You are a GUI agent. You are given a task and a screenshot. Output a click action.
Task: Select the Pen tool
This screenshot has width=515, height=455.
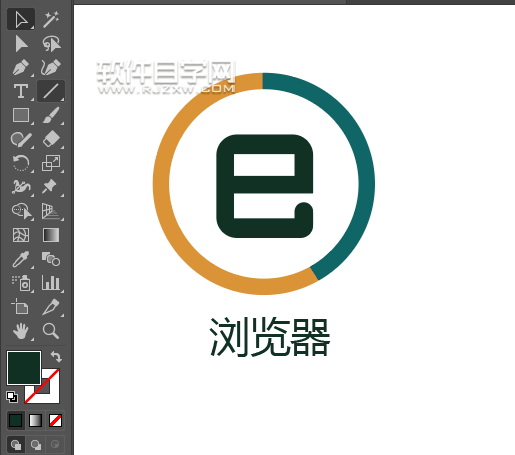coord(21,68)
